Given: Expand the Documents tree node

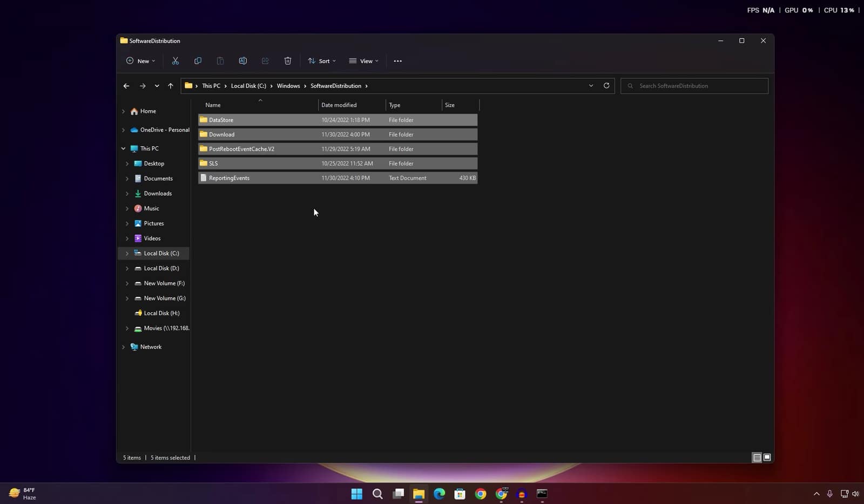Looking at the screenshot, I should [x=127, y=179].
